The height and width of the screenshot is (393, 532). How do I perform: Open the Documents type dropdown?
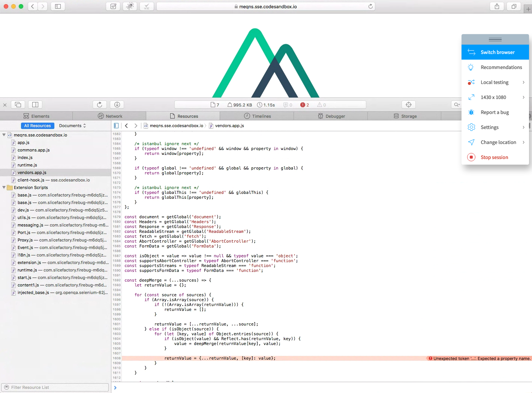(x=72, y=126)
